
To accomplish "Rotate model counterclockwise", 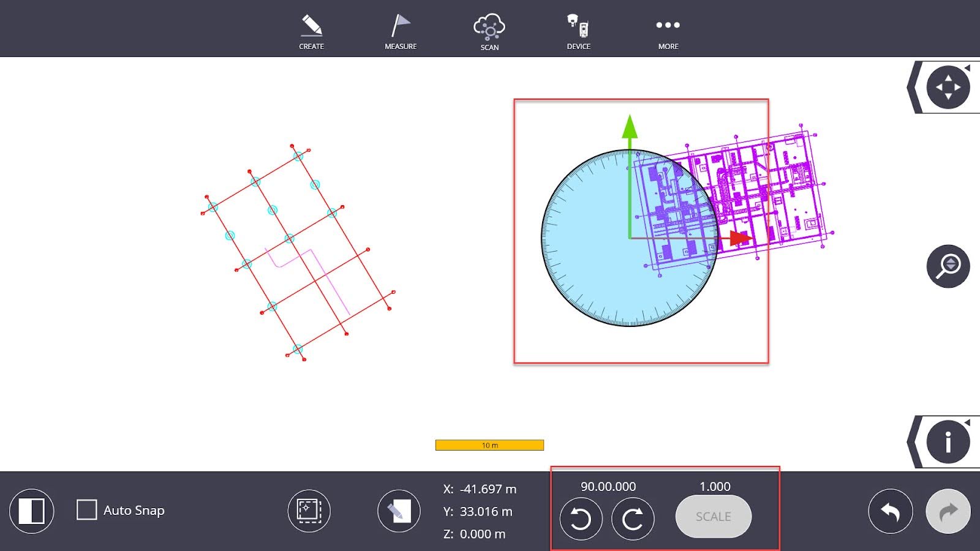I will pyautogui.click(x=581, y=519).
